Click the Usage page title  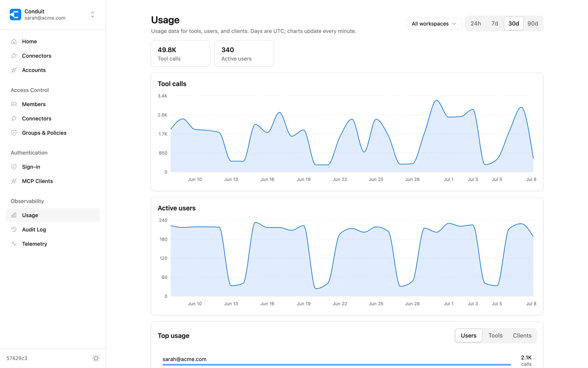pos(165,20)
